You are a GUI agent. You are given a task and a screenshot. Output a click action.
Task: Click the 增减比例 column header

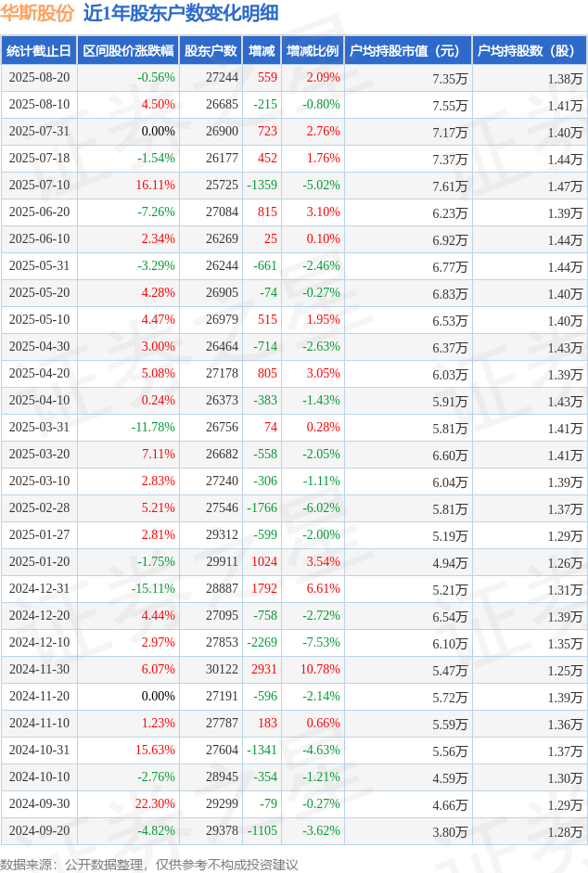(x=313, y=51)
